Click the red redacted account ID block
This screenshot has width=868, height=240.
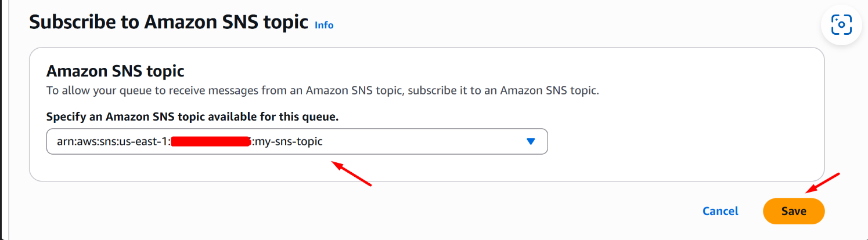[x=210, y=141]
